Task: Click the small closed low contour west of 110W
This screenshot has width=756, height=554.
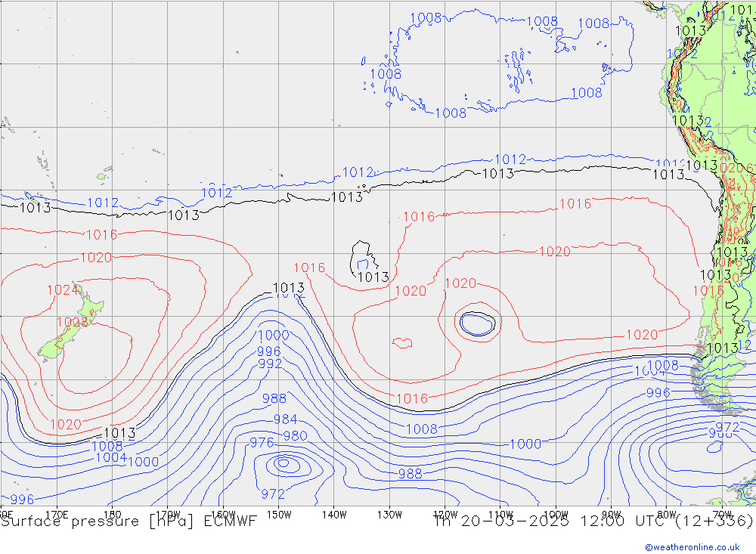Action: pos(477,323)
